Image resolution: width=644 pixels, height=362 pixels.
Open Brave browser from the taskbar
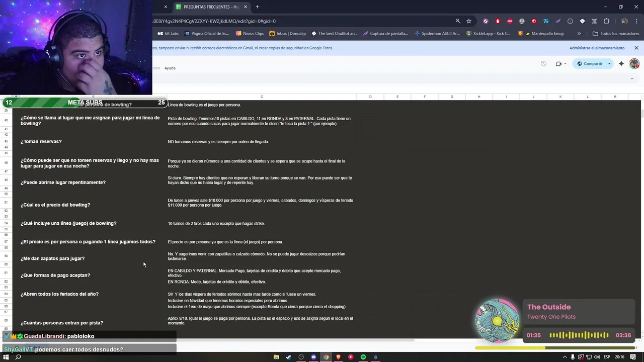(338, 357)
